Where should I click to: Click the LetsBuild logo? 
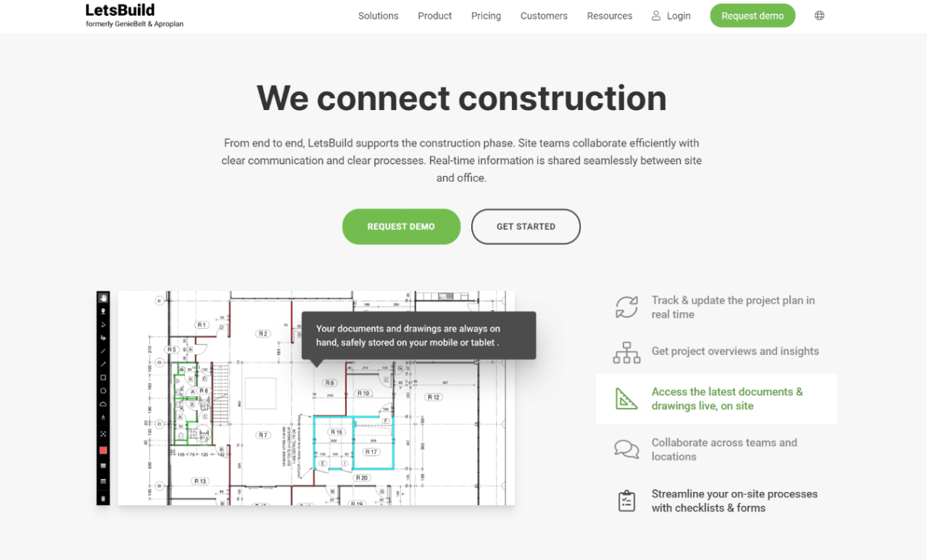[120, 10]
